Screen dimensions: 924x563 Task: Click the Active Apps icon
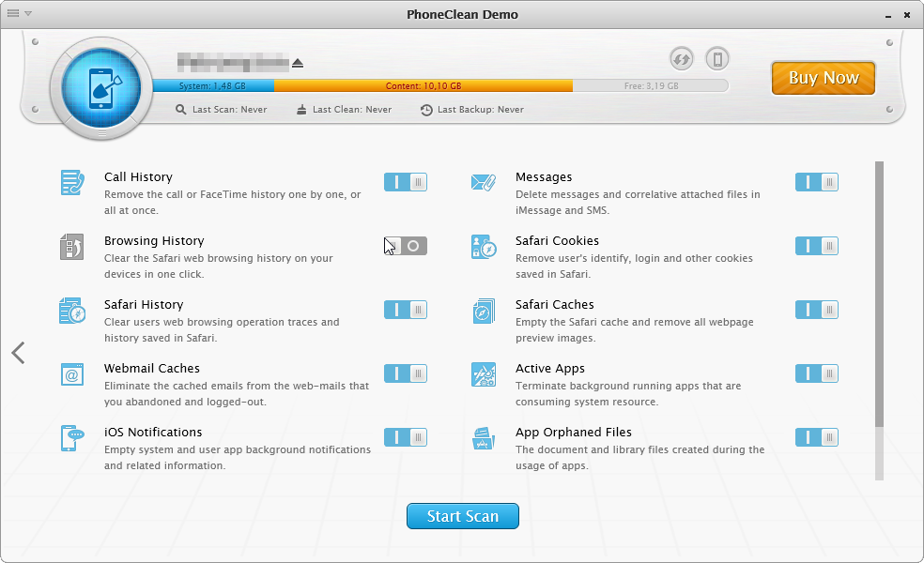(484, 374)
